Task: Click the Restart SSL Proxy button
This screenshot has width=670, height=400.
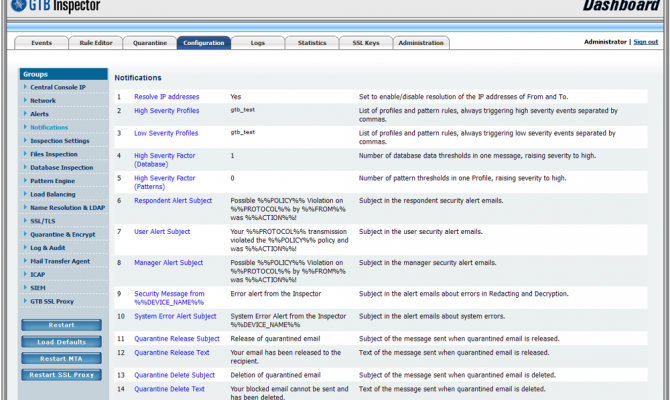Action: click(x=62, y=375)
